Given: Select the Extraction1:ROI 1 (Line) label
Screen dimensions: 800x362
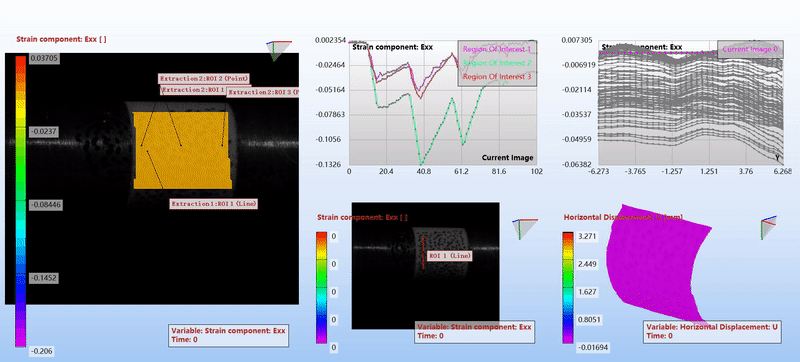Looking at the screenshot, I should 214,204.
